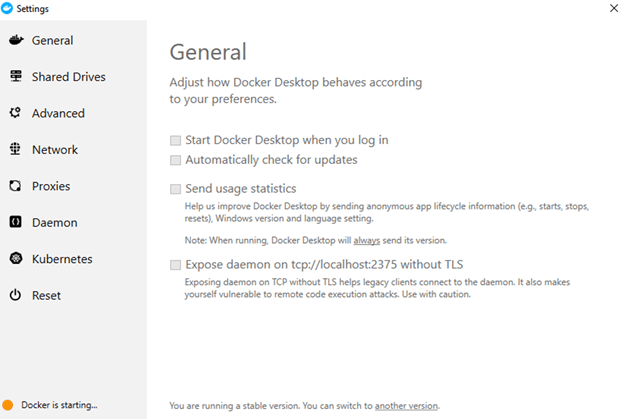
Task: Click the underlined 'always' link
Action: (x=367, y=240)
